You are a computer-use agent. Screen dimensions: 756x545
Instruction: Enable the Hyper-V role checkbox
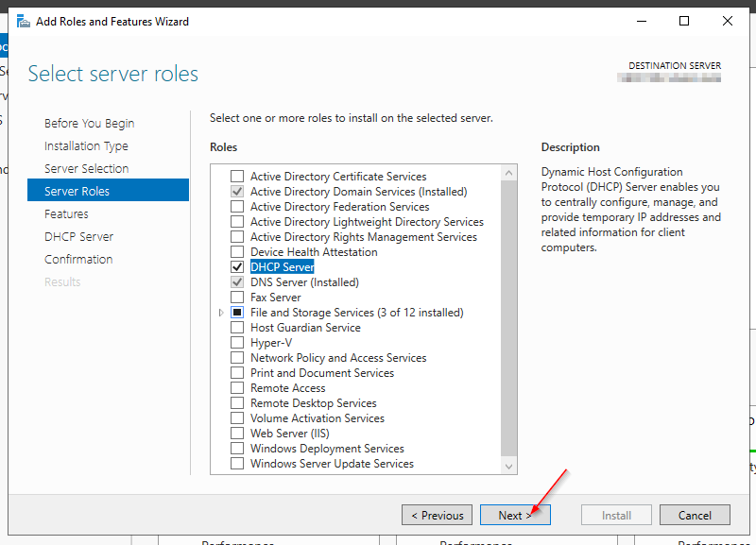(237, 343)
